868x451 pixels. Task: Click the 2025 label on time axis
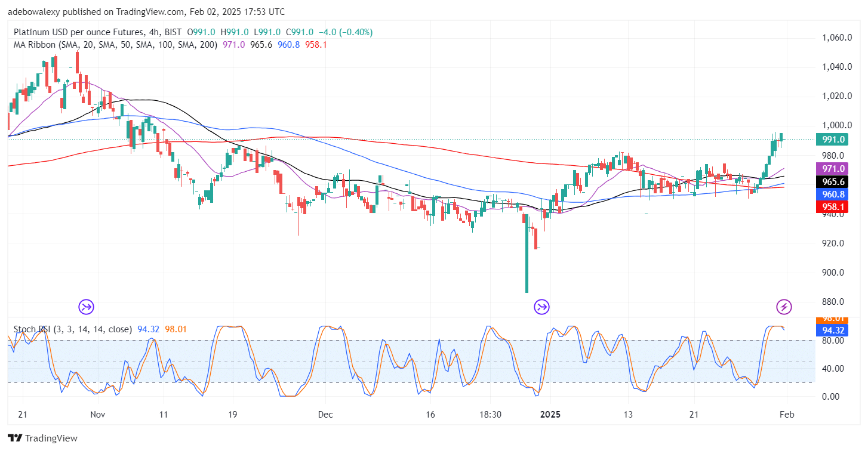point(550,414)
